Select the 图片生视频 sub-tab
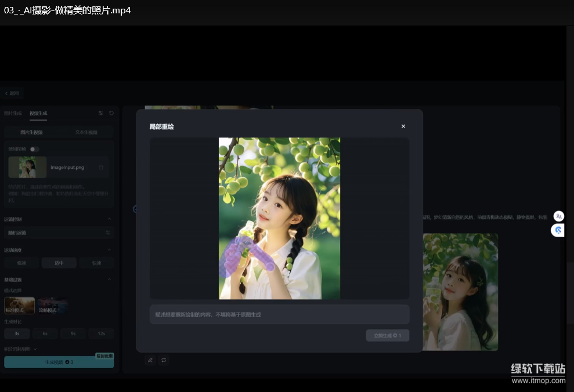 [31, 132]
